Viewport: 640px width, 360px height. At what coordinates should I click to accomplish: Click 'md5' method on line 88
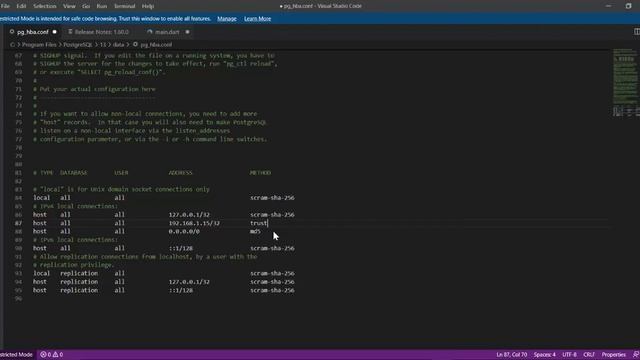[x=255, y=231]
